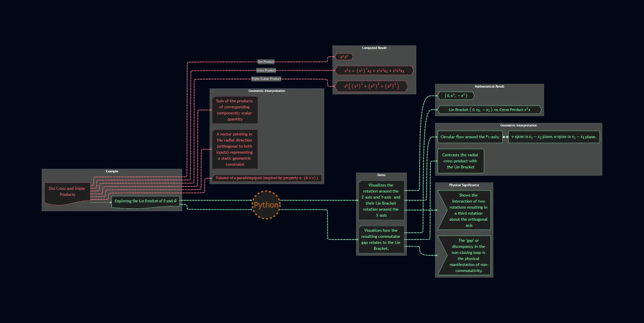Click the v spins in x1−x2 plane node
Image resolution: width=644 pixels, height=323 pixels.
554,137
